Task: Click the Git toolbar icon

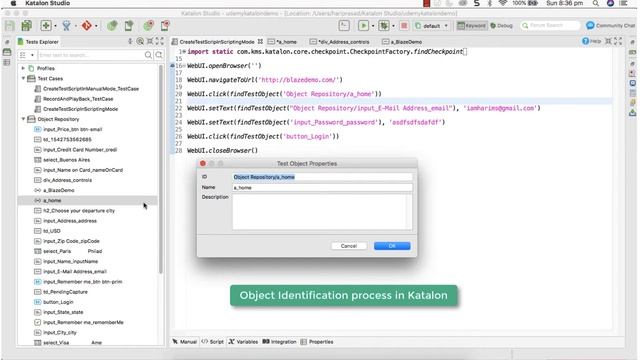Action: pyautogui.click(x=87, y=26)
